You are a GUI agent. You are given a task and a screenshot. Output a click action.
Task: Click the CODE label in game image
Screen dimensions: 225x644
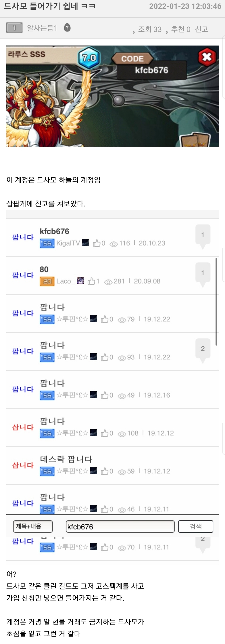pos(132,59)
